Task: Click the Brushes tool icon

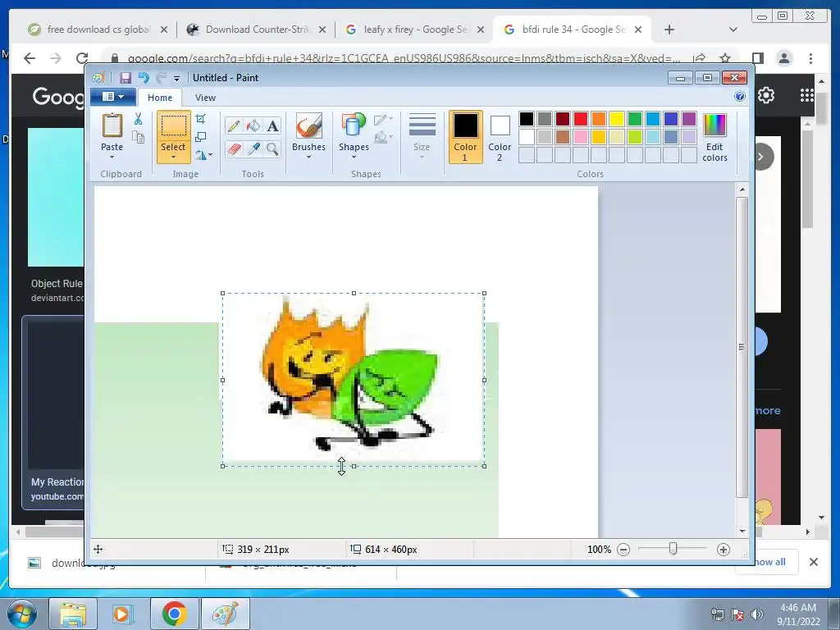Action: point(308,126)
